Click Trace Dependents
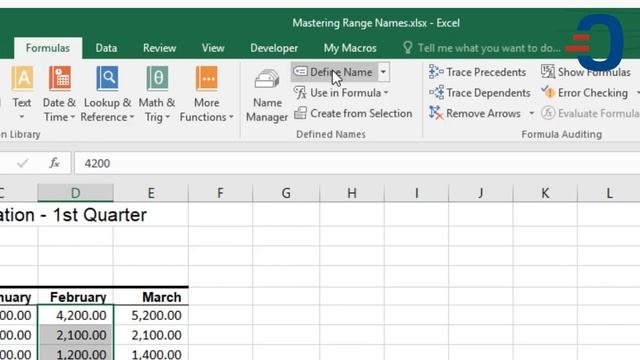Screen dimensions: 640x360 480,93
